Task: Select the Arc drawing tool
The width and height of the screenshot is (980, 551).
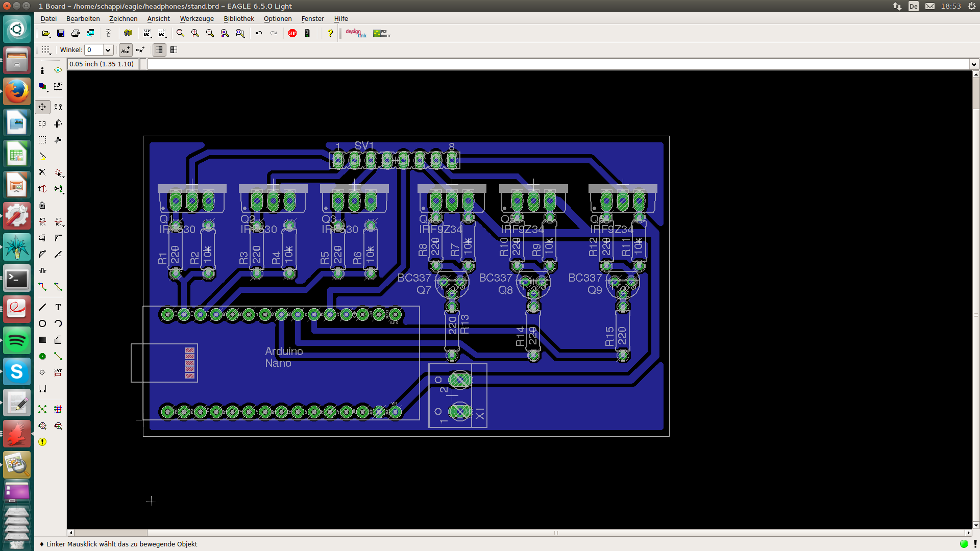Action: coord(58,323)
